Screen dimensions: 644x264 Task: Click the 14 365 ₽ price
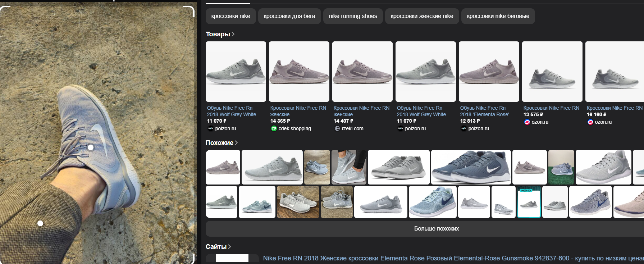pos(280,121)
